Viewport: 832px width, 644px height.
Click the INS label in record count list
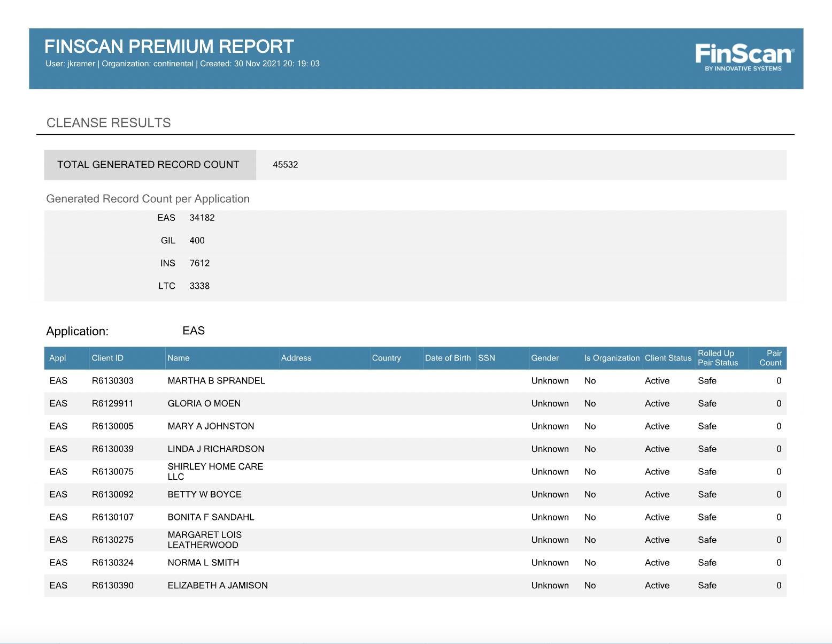[168, 263]
